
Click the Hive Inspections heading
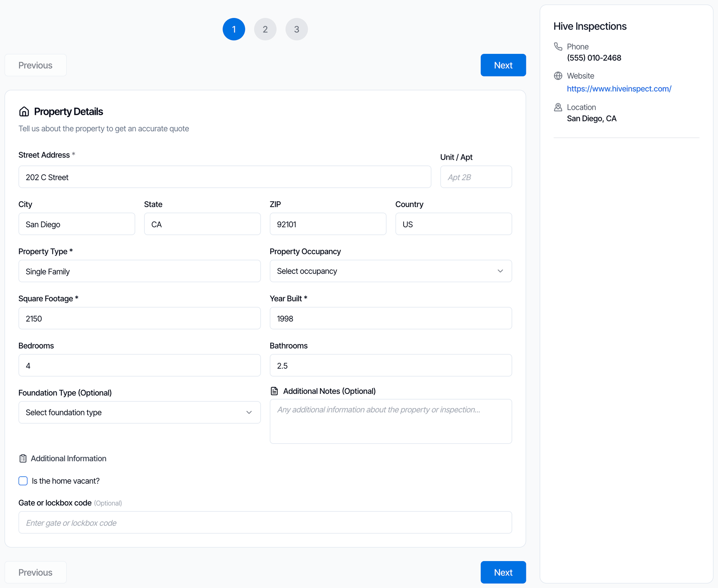(x=590, y=26)
